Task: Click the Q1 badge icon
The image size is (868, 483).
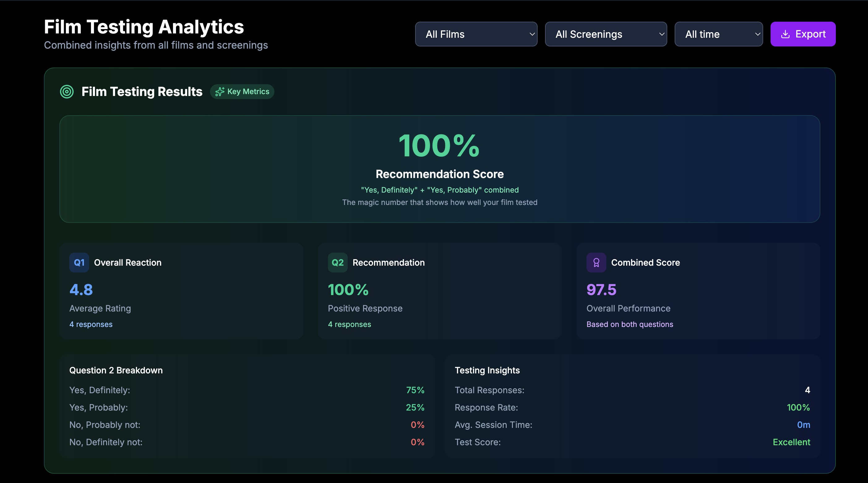Action: click(x=79, y=263)
